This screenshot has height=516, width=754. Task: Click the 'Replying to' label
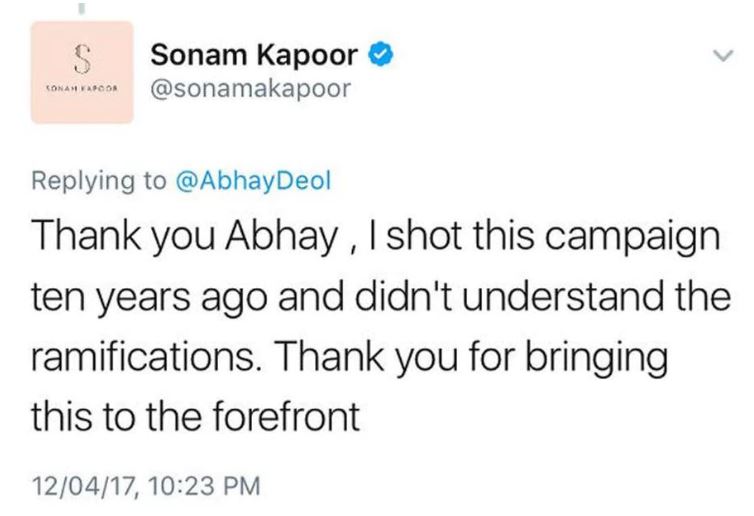coord(98,180)
